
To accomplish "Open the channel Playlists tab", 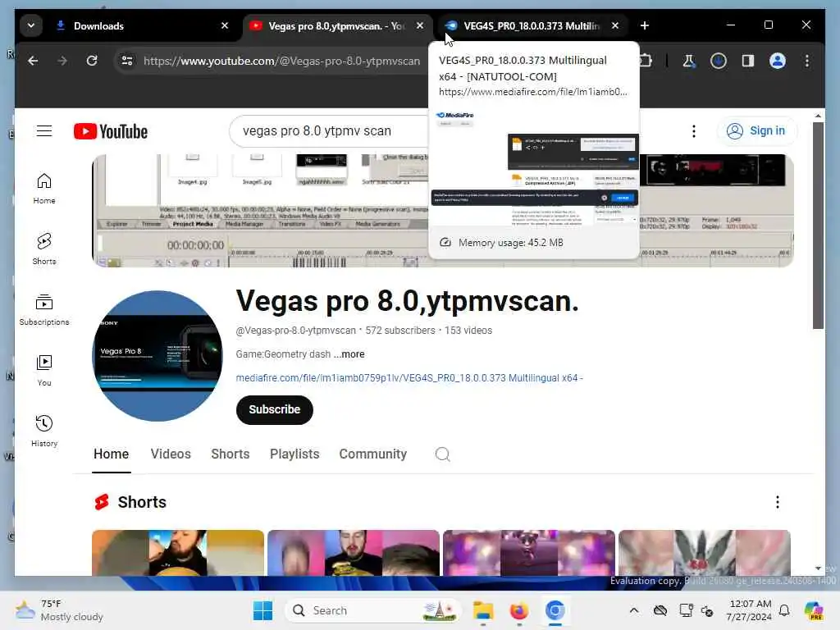I will (294, 454).
